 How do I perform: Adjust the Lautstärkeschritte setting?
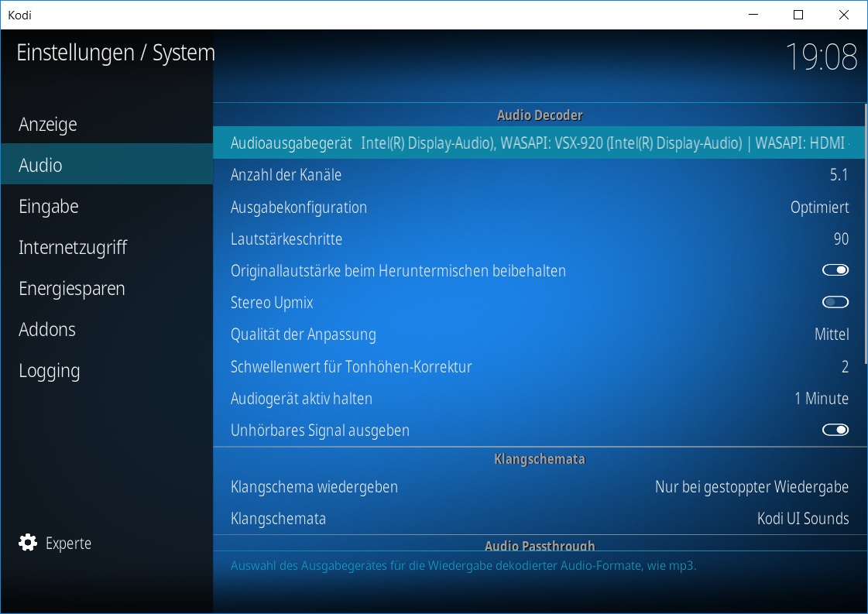point(539,238)
